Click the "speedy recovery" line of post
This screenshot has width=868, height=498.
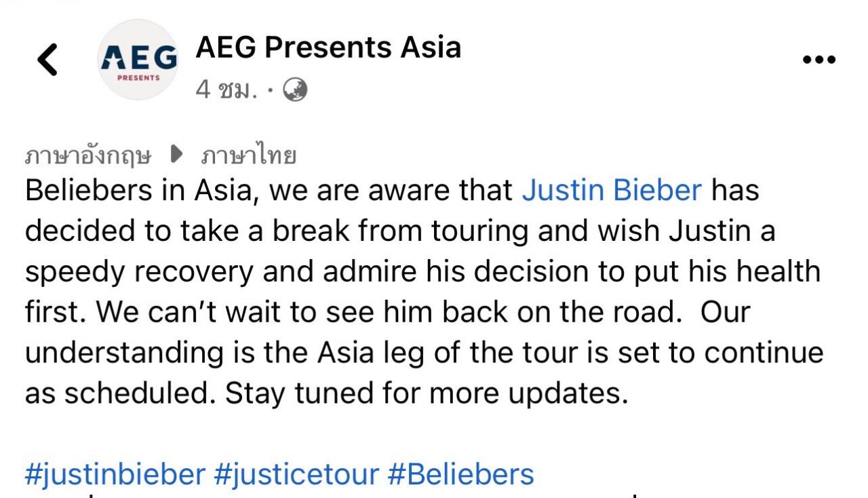coord(422,272)
